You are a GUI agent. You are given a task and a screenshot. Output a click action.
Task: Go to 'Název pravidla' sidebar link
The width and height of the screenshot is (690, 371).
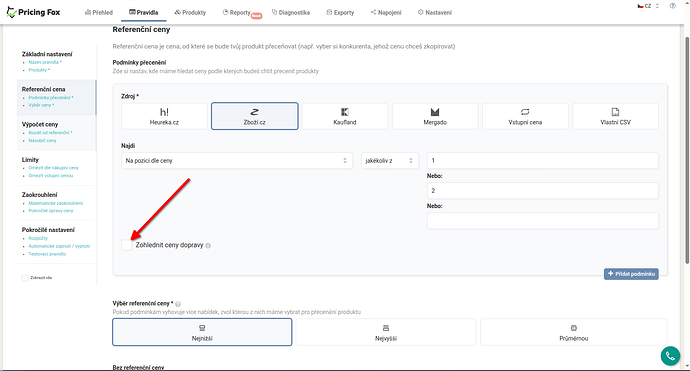pos(45,62)
